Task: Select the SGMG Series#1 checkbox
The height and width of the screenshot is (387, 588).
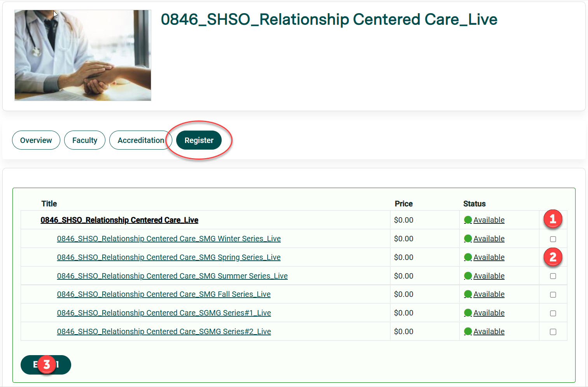Action: coord(553,313)
